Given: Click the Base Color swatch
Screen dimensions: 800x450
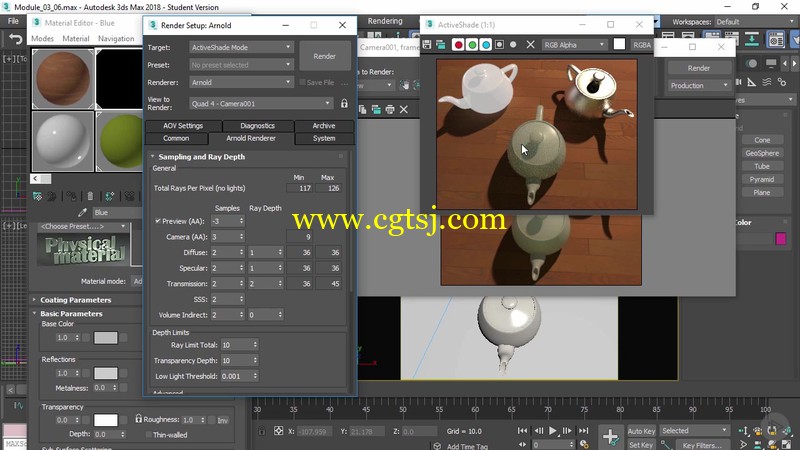Looking at the screenshot, I should coord(106,338).
